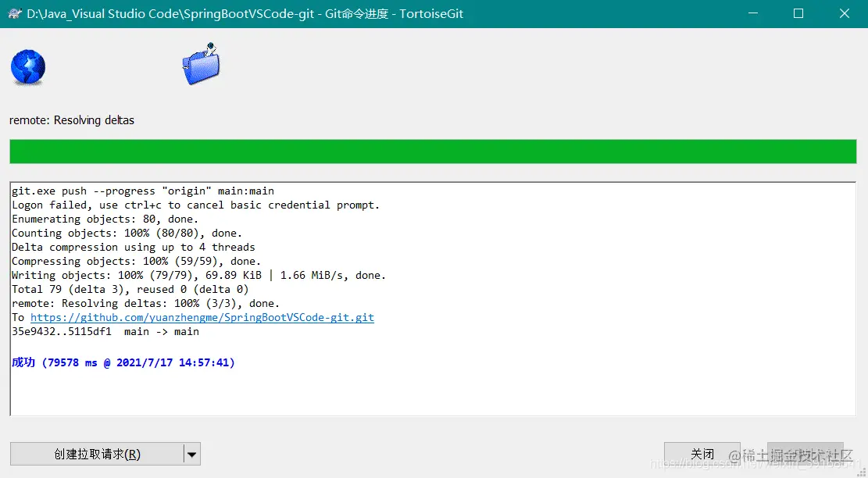
Task: Open the github.com SpringBootVSCode-git.git link
Action: pos(202,318)
